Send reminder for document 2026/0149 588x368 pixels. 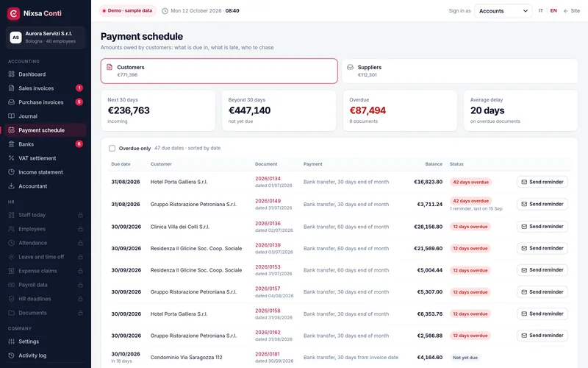(542, 204)
